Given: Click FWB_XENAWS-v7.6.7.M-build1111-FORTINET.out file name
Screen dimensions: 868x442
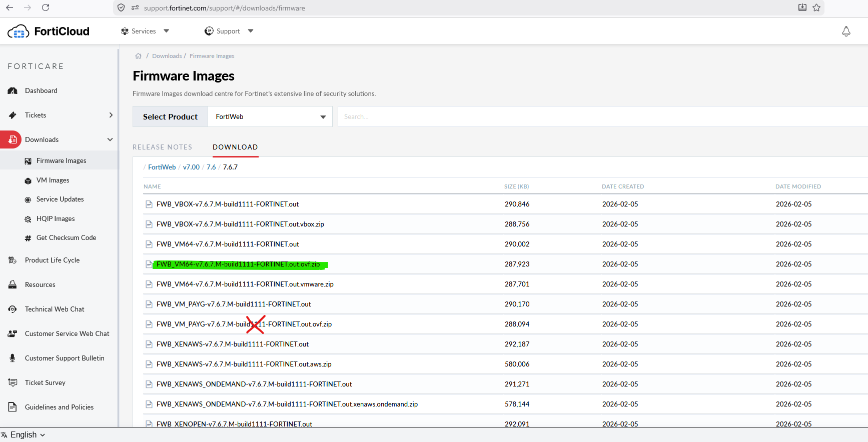Looking at the screenshot, I should pos(233,344).
